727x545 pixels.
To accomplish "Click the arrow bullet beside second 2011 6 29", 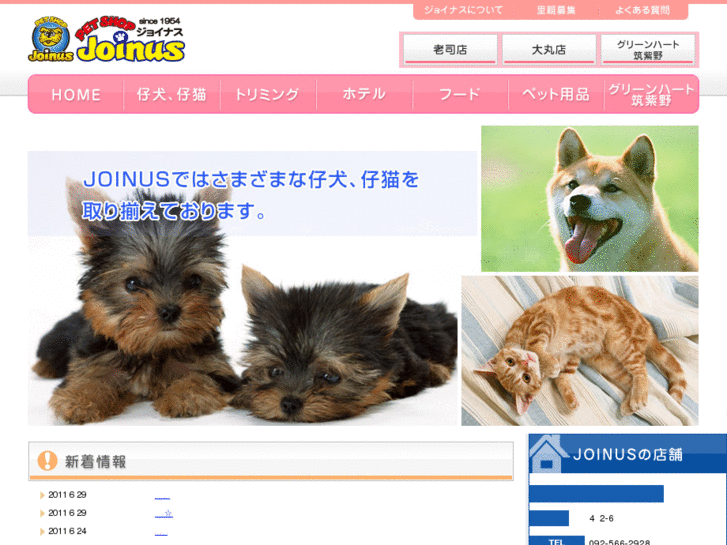I will (42, 513).
